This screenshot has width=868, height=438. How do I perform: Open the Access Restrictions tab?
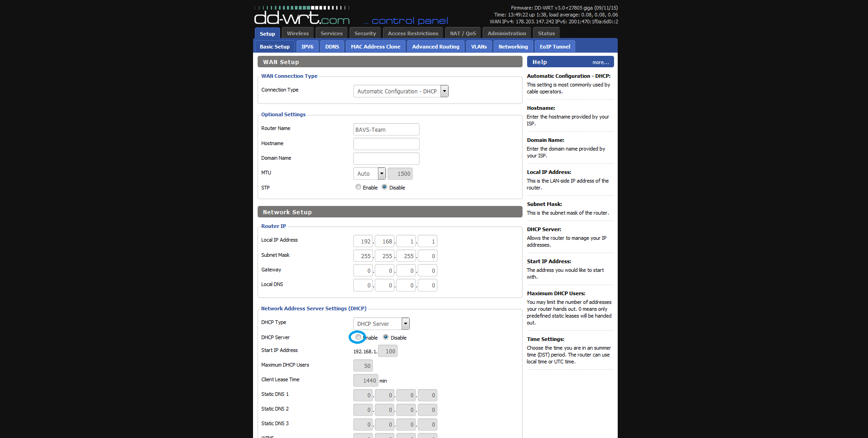tap(413, 33)
